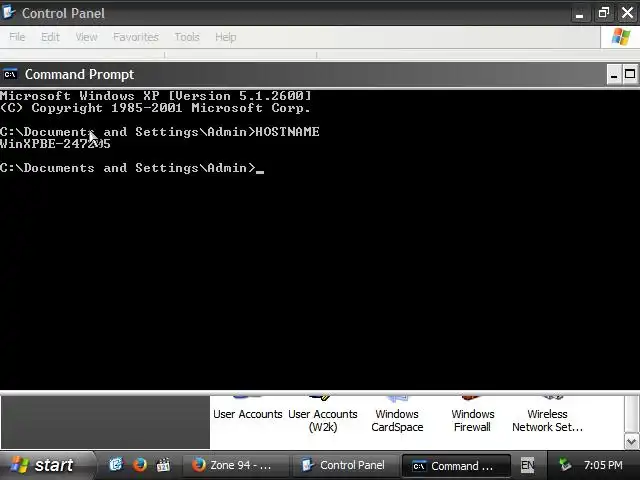Click the current command prompt line
Image resolution: width=640 pixels, height=480 pixels.
pos(132,168)
